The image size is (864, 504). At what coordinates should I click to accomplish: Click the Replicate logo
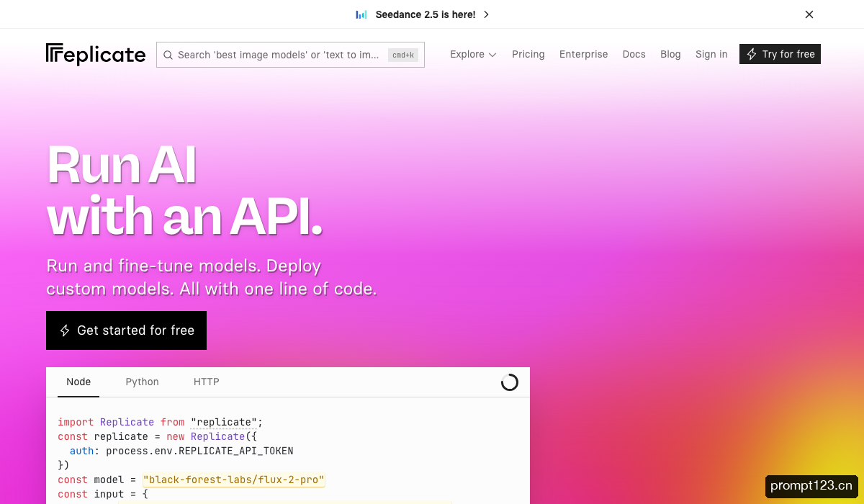96,55
